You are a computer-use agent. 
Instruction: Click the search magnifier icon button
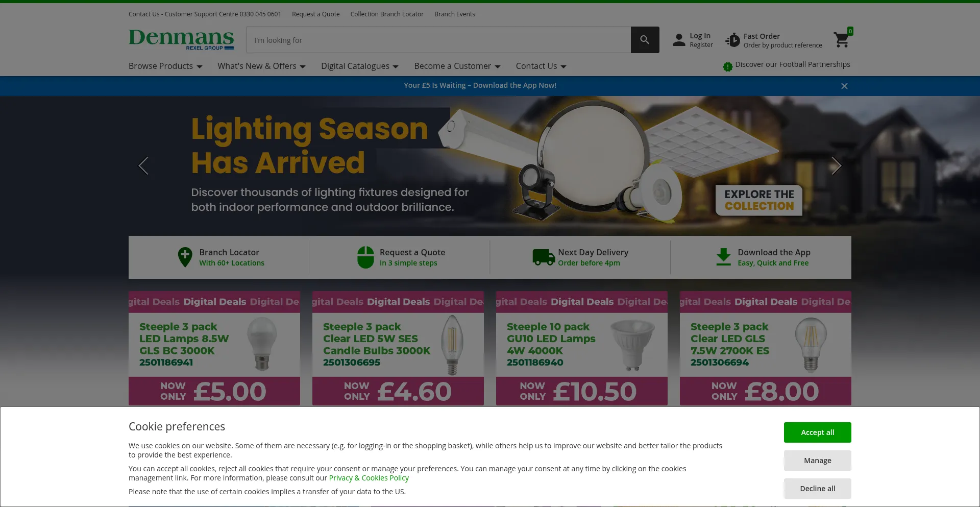tap(645, 40)
